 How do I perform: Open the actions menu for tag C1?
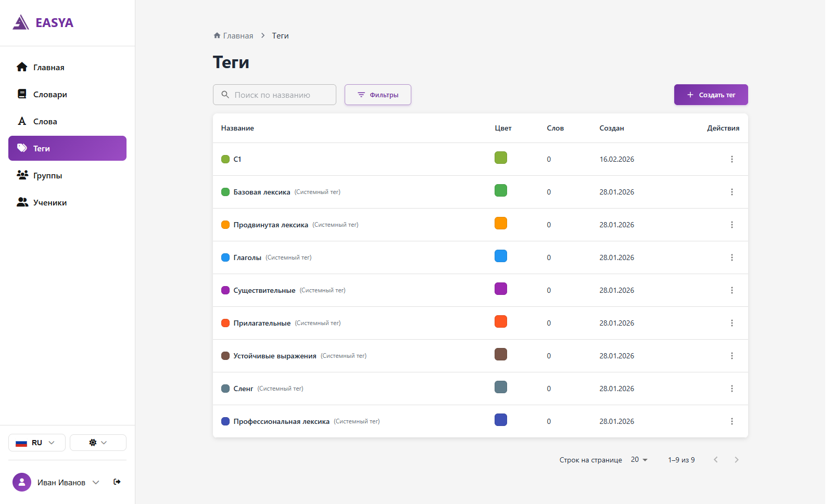731,159
